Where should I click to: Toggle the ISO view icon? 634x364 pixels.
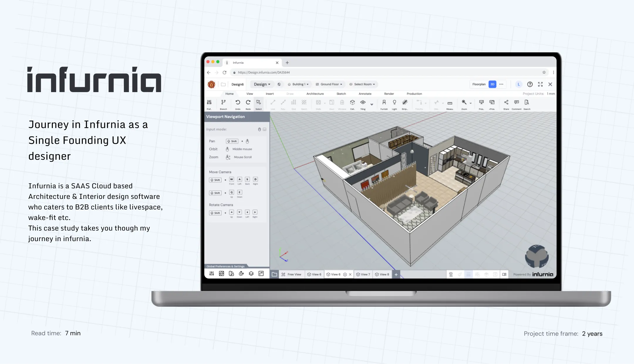click(451, 275)
